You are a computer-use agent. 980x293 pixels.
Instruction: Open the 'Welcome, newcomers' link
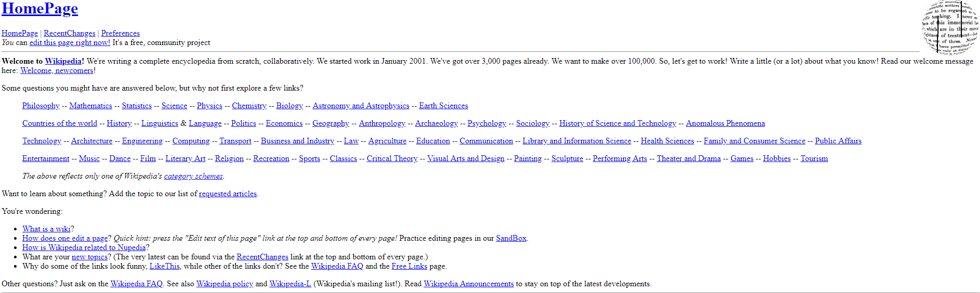coord(57,70)
